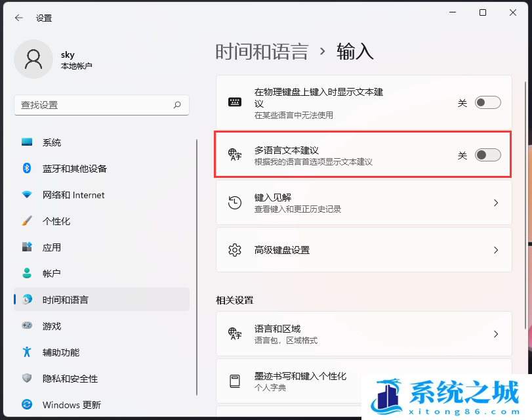Select 时间和语言 in sidebar
532x420 pixels.
pyautogui.click(x=102, y=299)
